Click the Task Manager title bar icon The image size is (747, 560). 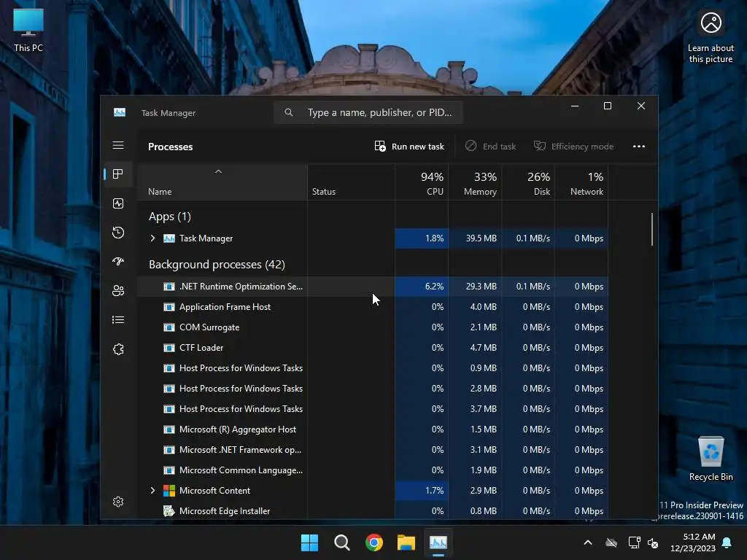[120, 112]
